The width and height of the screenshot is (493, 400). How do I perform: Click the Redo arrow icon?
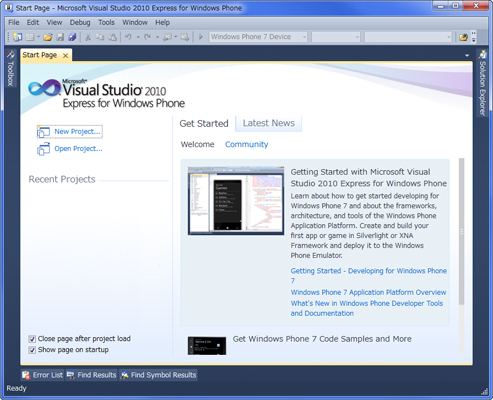[147, 37]
